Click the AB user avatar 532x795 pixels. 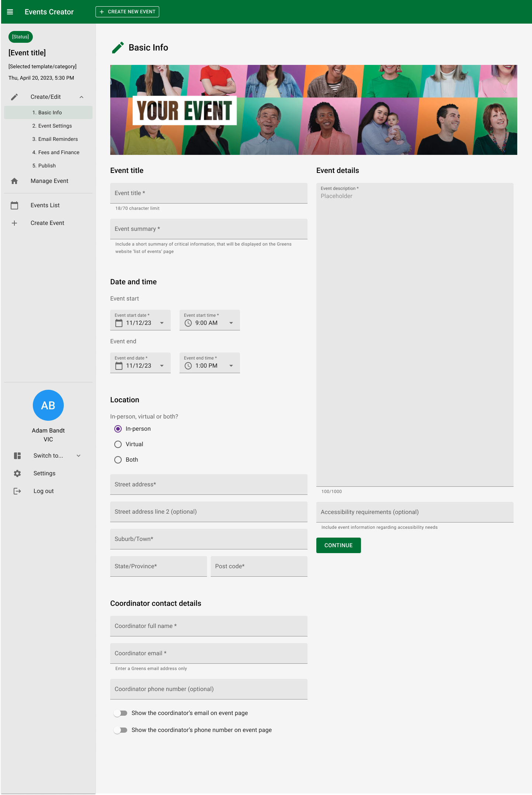click(48, 405)
